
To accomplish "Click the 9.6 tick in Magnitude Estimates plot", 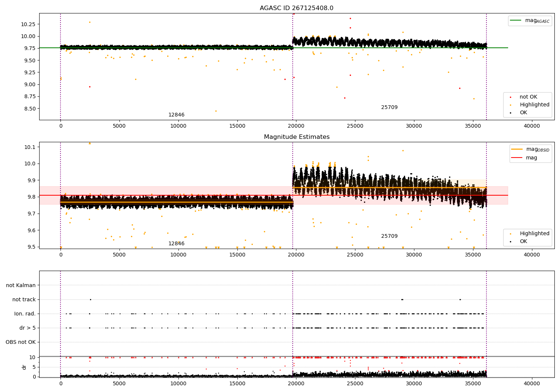I will point(31,230).
